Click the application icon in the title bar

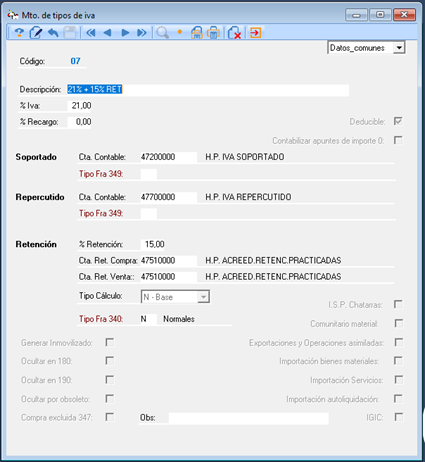(13, 15)
